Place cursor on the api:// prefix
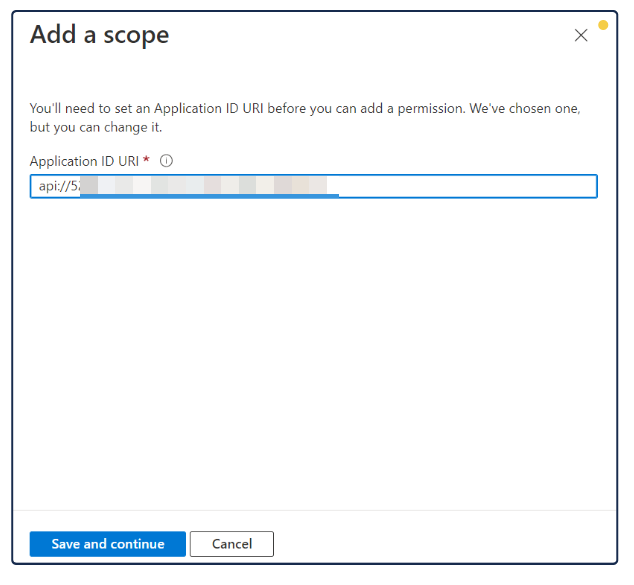This screenshot has height=585, width=634. tap(52, 186)
